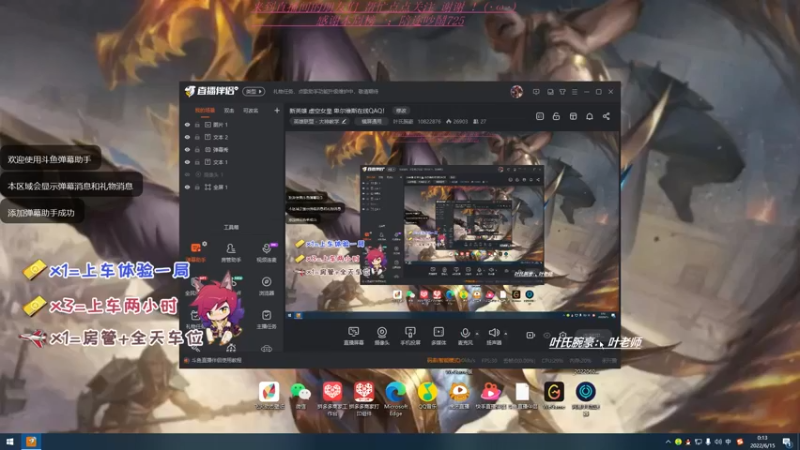This screenshot has height=450, width=800.
Task: Toggle visibility of the 图片 1 source
Action: pos(187,124)
